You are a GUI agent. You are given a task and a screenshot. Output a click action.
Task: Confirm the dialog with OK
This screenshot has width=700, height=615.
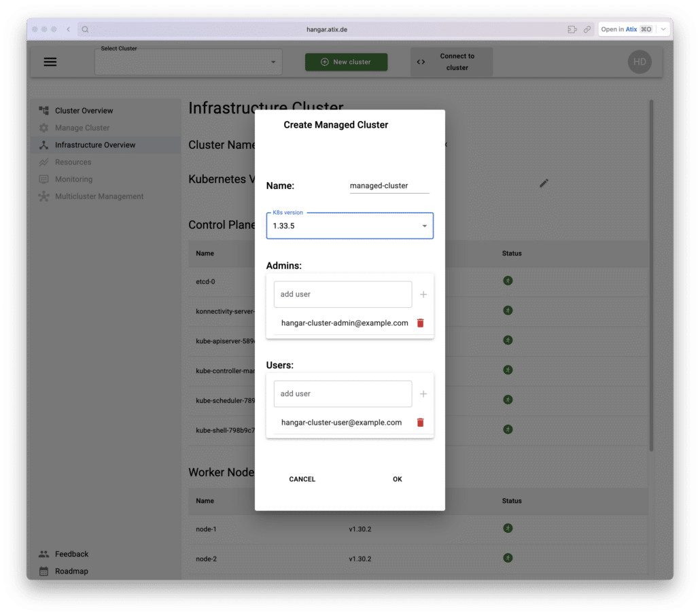pyautogui.click(x=398, y=479)
